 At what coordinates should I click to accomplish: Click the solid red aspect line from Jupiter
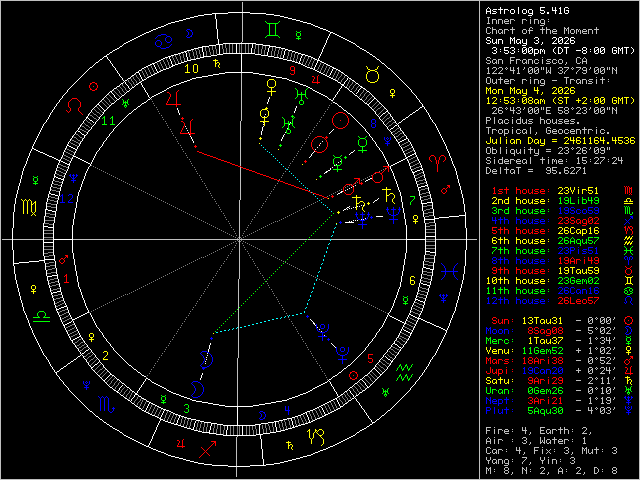pyautogui.click(x=265, y=174)
